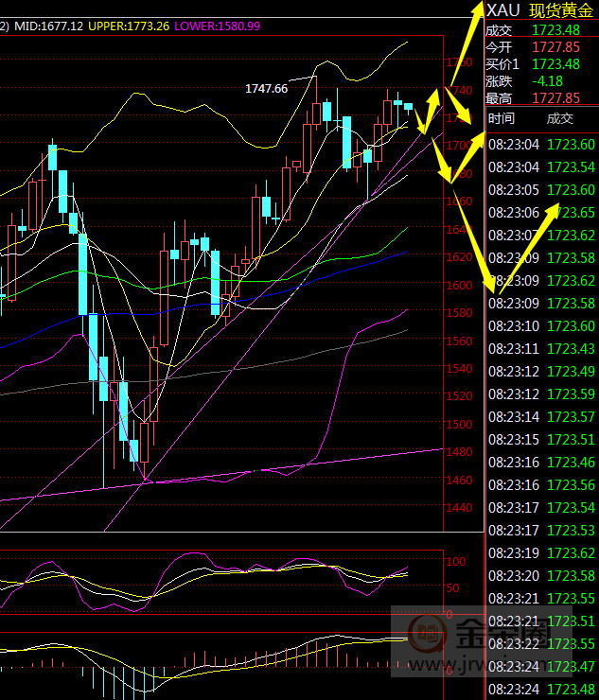Click the 成交 column header in tick list
Viewport: 599px width, 700px height.
pyautogui.click(x=559, y=118)
